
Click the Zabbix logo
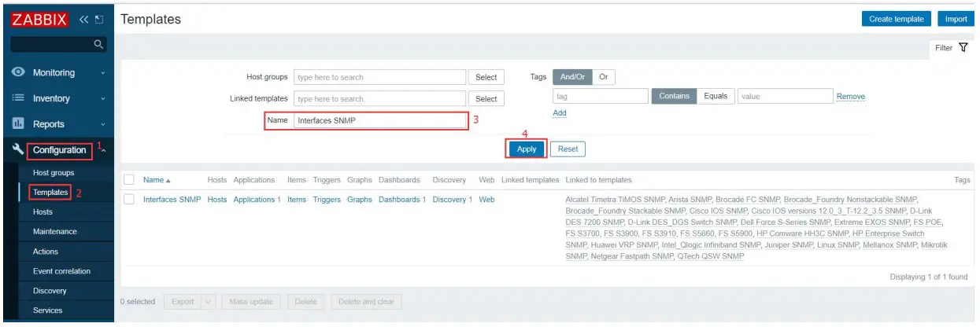click(x=39, y=19)
